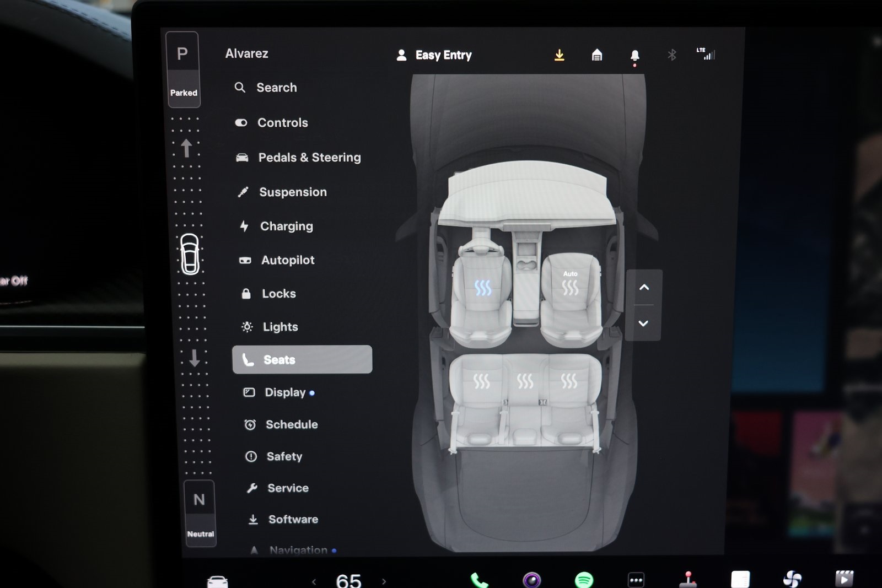Screen dimensions: 882x588
Task: Tap the lightning bolt Charging icon
Action: click(244, 226)
